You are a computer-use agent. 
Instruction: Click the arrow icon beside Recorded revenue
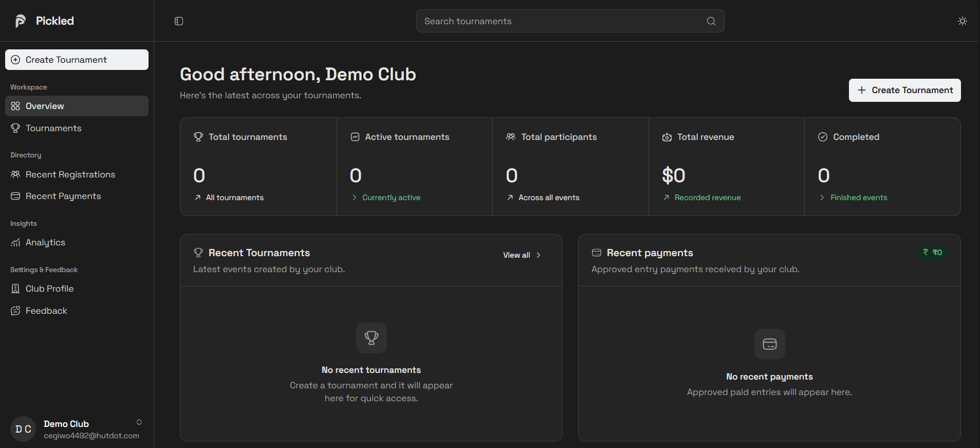point(667,198)
